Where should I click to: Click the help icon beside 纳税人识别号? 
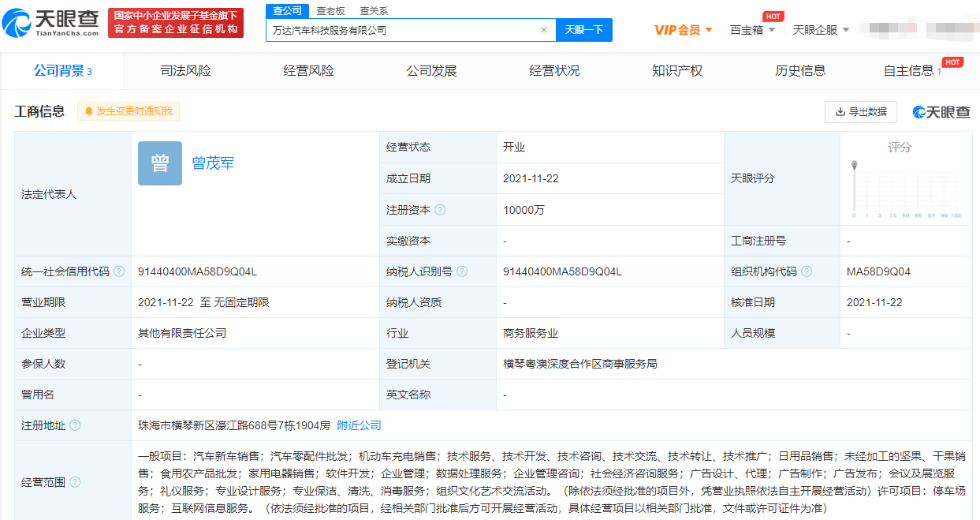pyautogui.click(x=462, y=271)
